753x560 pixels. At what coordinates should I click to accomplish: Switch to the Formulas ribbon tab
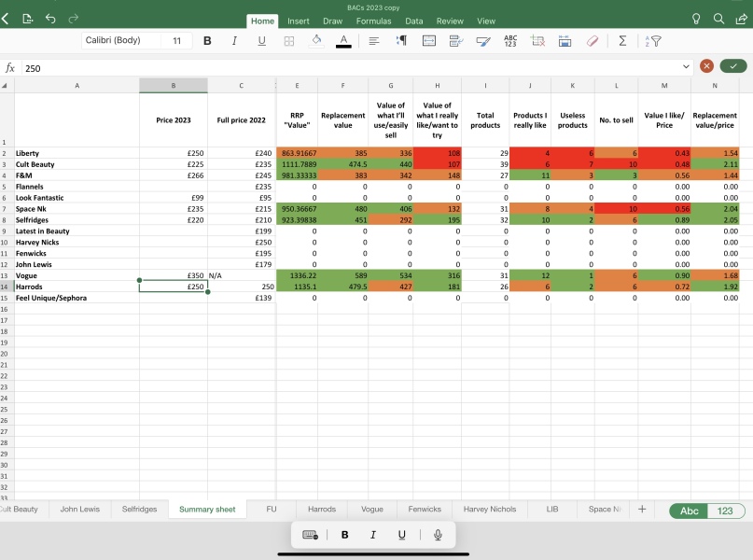pyautogui.click(x=373, y=21)
